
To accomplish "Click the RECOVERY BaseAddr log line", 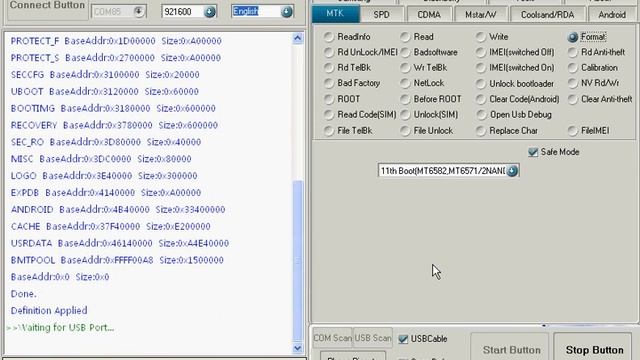I will click(114, 125).
